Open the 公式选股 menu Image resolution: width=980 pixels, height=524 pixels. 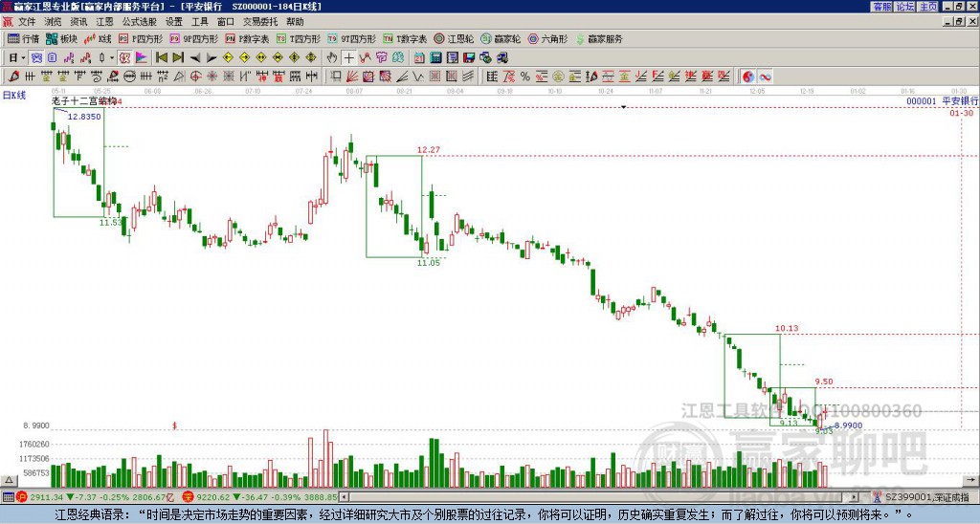(x=140, y=22)
